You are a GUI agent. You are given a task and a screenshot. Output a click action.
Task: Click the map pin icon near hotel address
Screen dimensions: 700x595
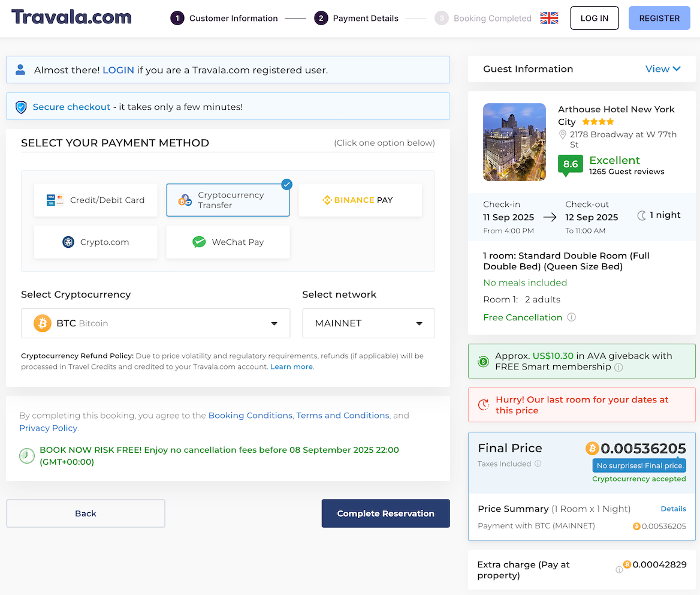coord(563,134)
